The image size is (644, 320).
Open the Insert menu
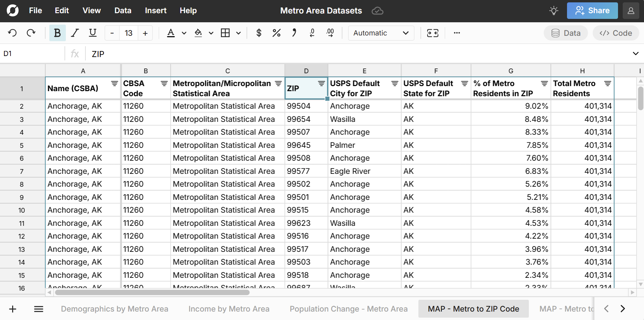155,10
